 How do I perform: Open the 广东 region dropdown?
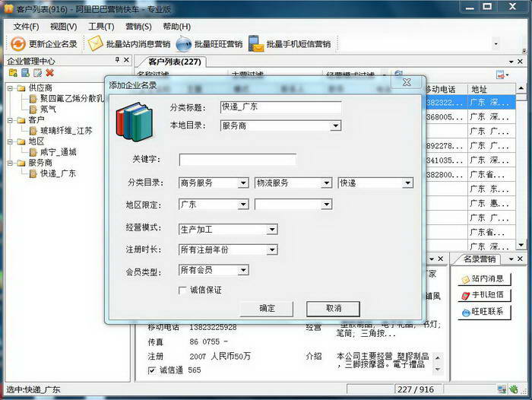[x=243, y=205]
